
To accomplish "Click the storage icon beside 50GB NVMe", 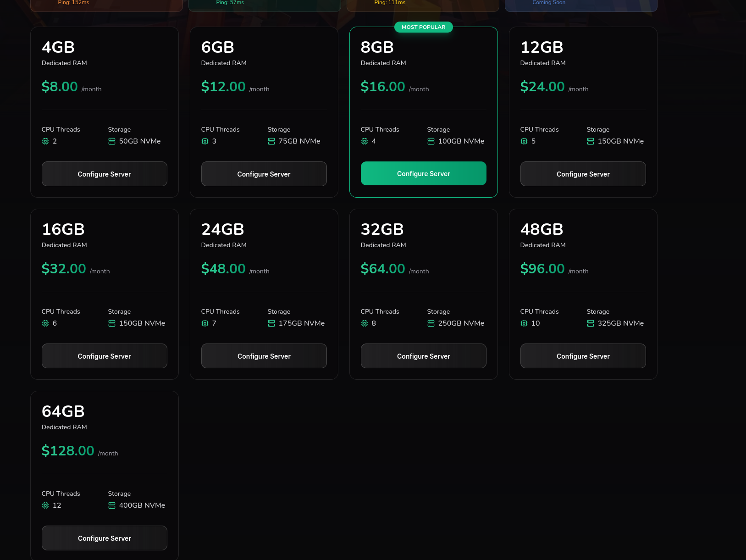I will point(112,141).
